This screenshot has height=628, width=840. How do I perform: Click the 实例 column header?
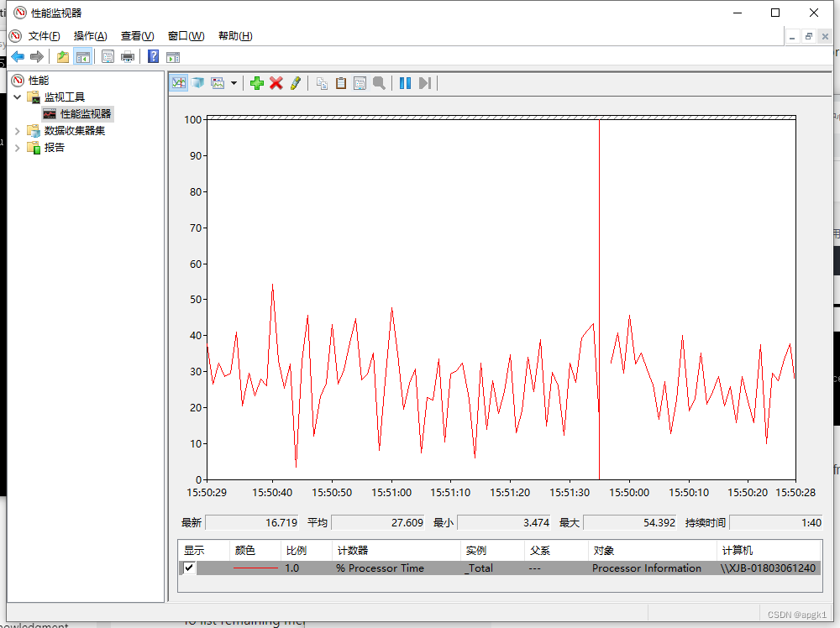click(x=492, y=551)
